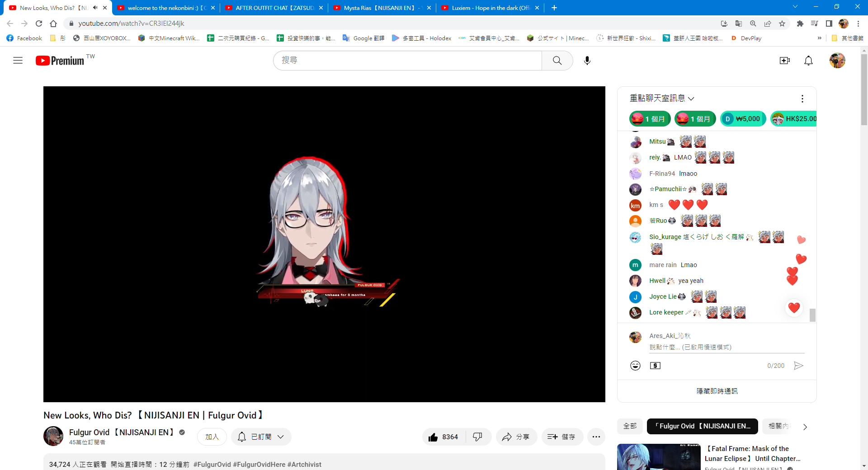
Task: Open YouTube notifications bell
Action: click(808, 61)
